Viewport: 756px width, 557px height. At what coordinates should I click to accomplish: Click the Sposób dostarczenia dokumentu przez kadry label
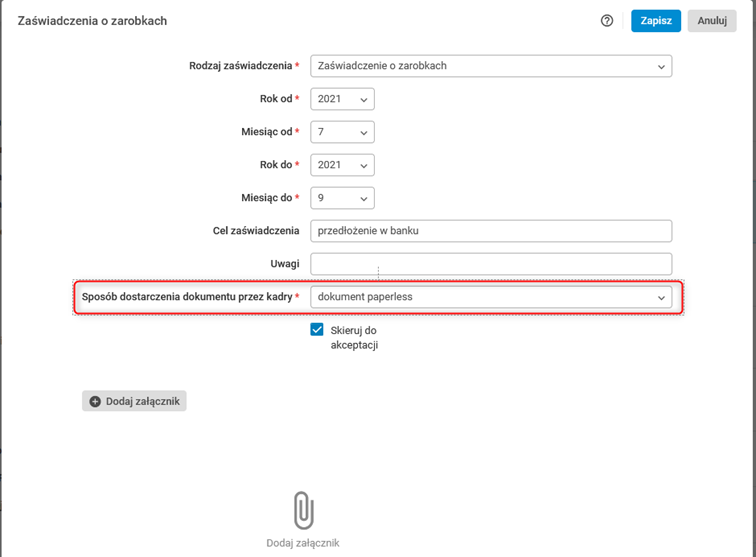click(x=187, y=297)
